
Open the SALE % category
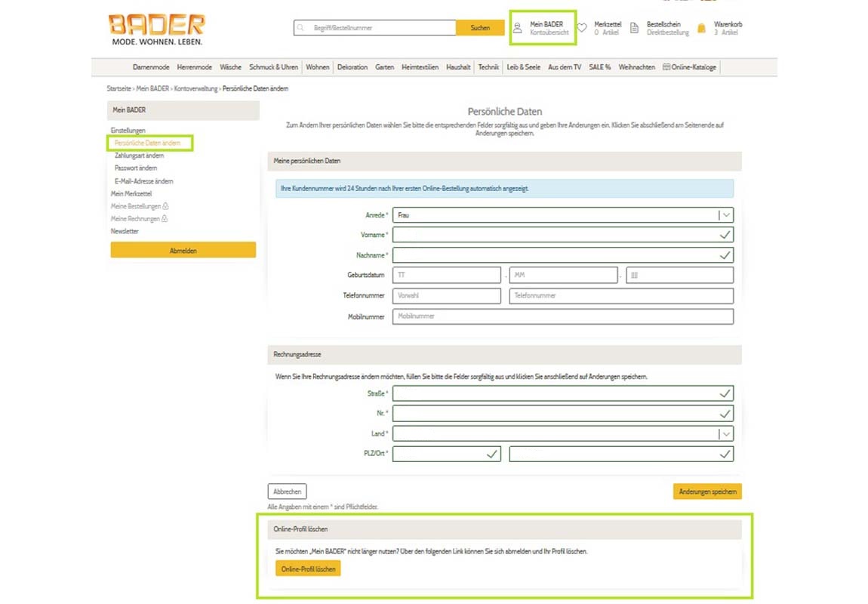click(x=600, y=67)
